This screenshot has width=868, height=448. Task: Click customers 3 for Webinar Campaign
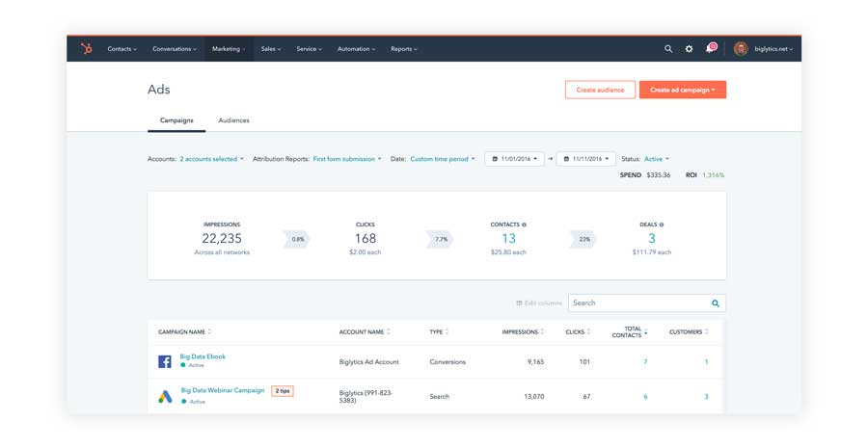(x=706, y=397)
